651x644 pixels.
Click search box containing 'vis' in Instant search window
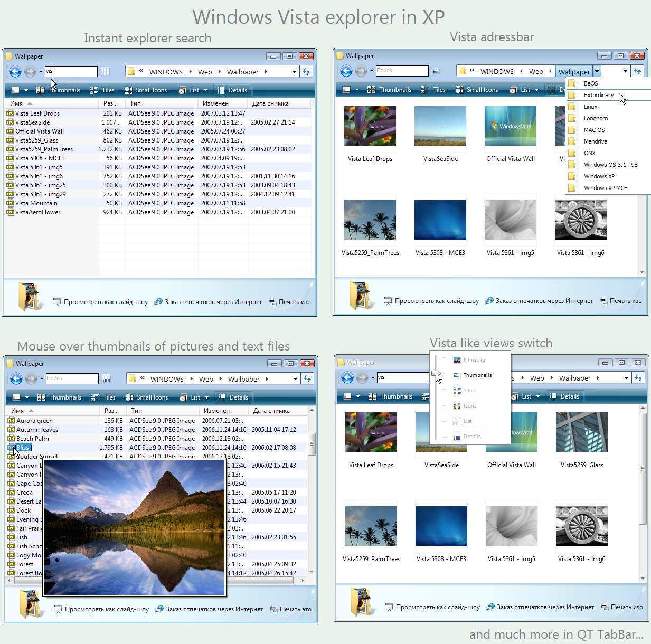pos(71,71)
